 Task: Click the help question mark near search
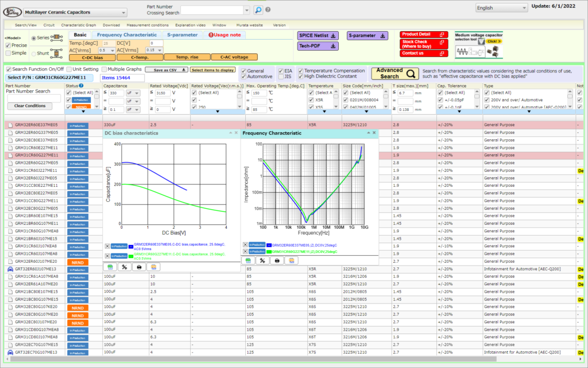(268, 10)
